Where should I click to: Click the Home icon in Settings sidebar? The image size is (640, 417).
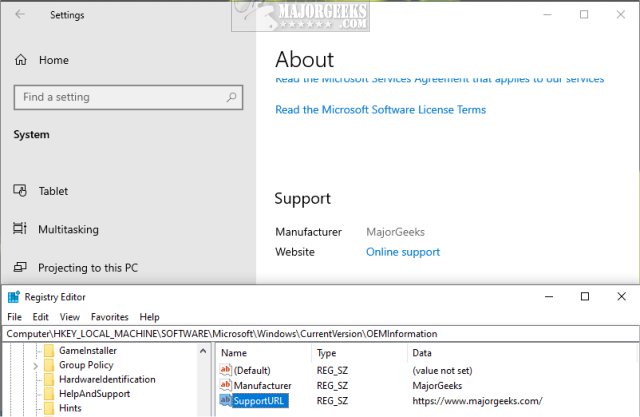point(21,60)
